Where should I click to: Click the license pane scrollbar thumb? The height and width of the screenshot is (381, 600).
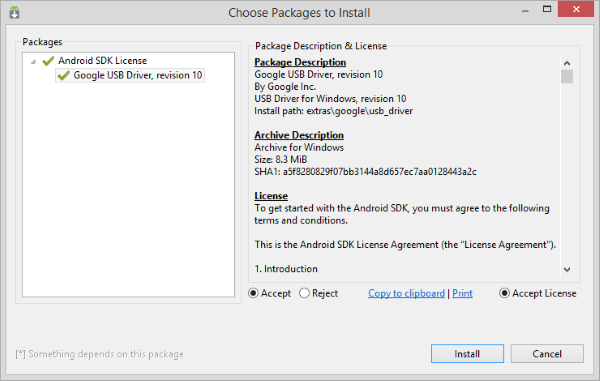[567, 76]
